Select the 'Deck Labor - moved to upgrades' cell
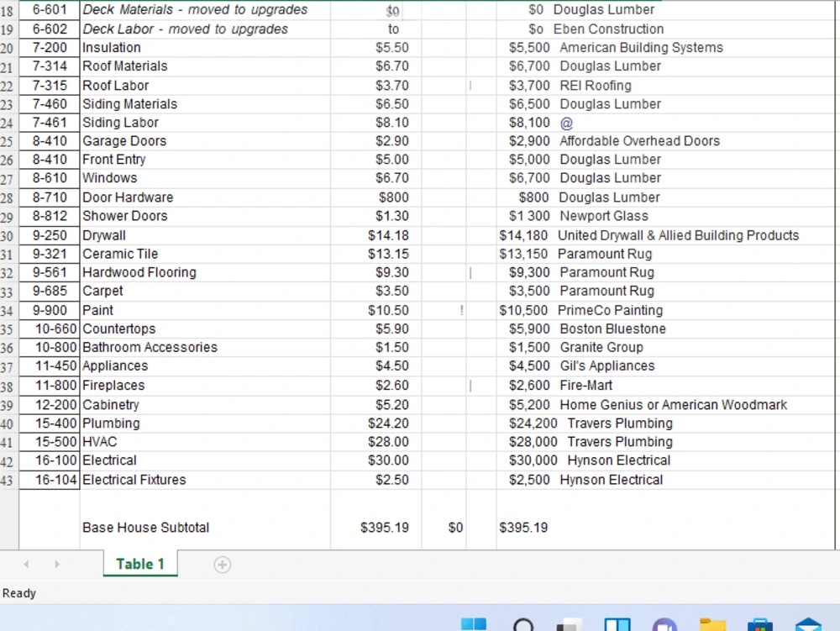Screen dimensions: 840x631 point(205,29)
